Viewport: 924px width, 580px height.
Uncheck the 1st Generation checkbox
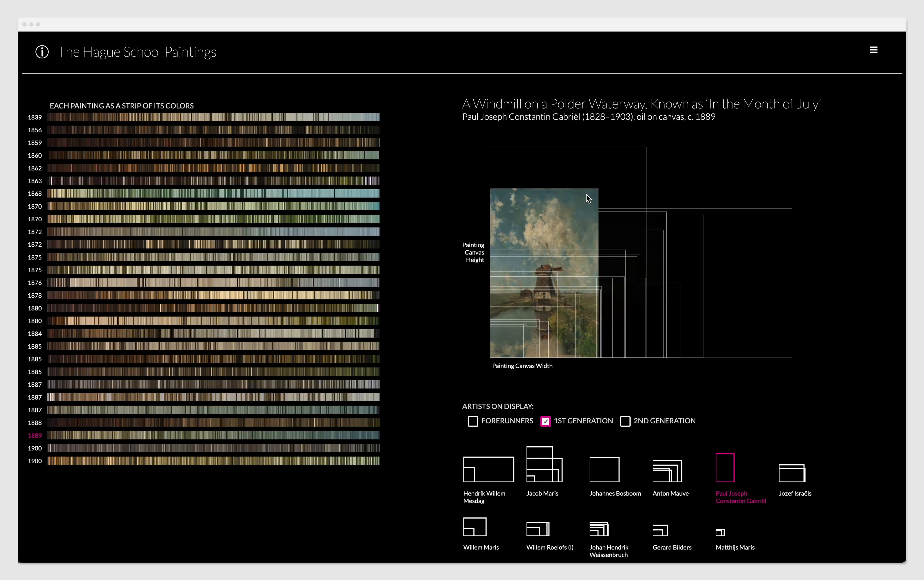coord(545,421)
